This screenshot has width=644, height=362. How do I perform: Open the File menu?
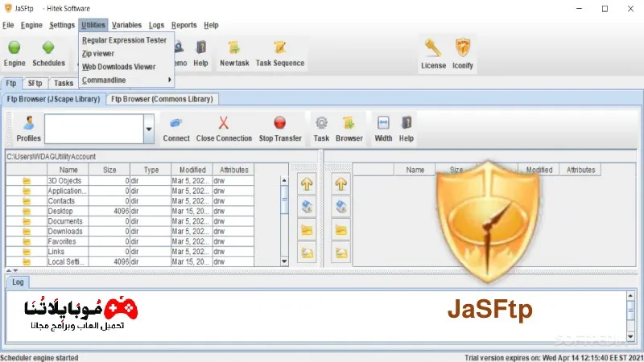coord(8,25)
